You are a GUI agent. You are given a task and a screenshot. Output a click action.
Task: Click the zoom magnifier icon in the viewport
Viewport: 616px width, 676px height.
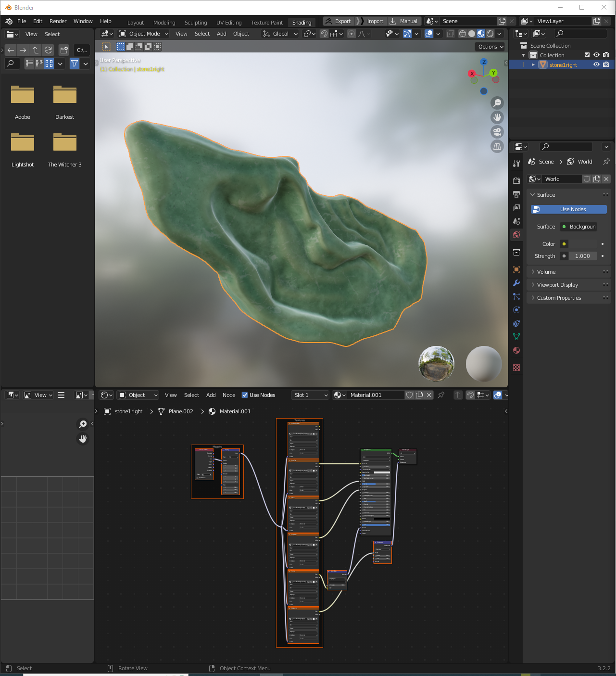click(x=497, y=102)
